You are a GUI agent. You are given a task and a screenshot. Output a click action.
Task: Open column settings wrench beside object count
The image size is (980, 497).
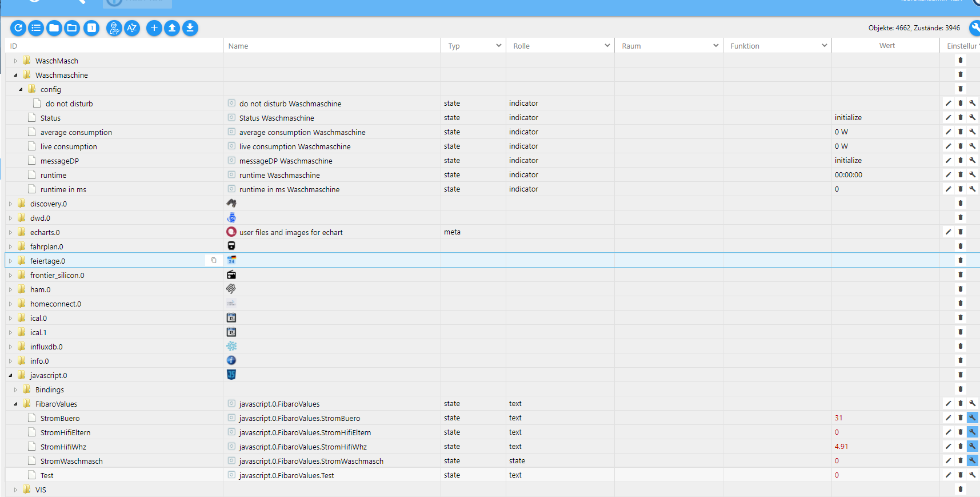pos(975,28)
